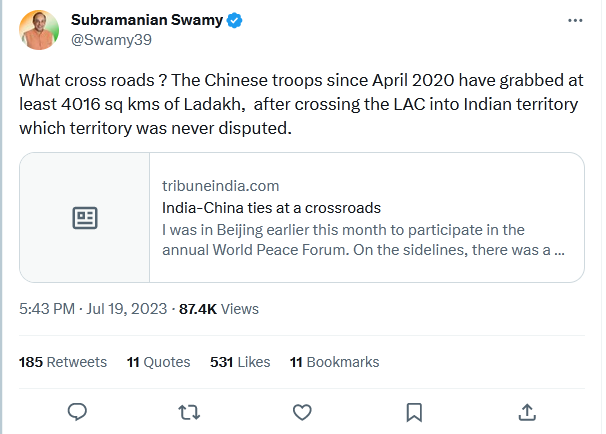
Task: Click the article card newspaper icon
Action: coord(85,217)
